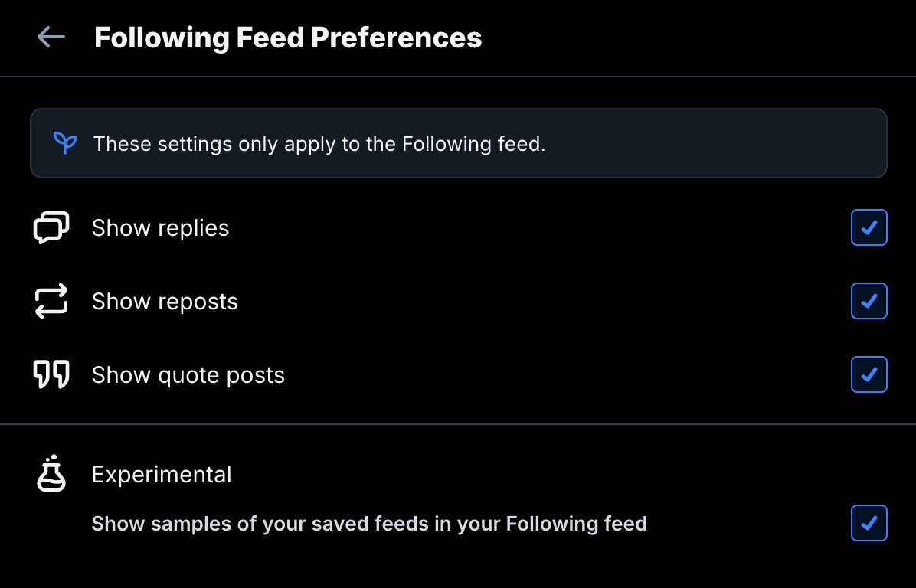Click the "Show replies" label

pos(160,228)
